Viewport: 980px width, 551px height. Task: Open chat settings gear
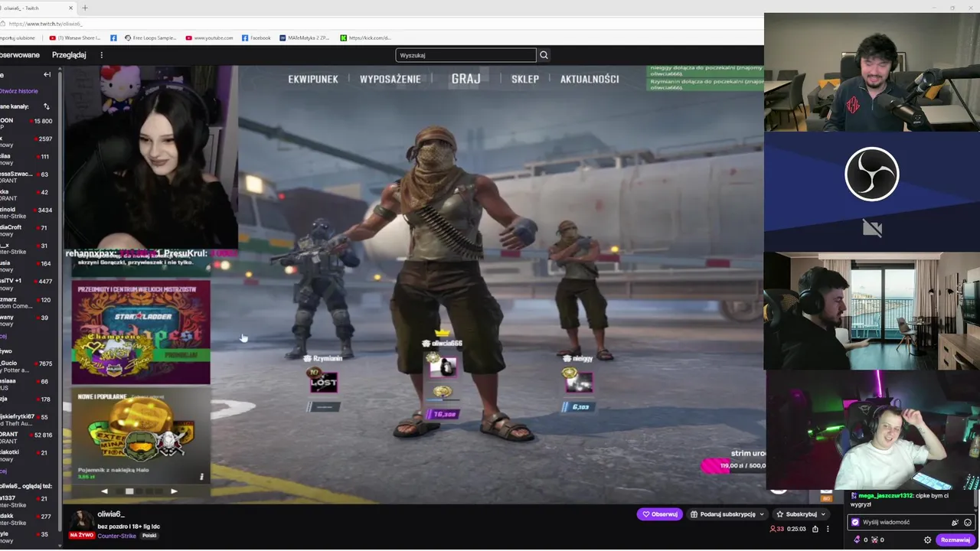[927, 540]
